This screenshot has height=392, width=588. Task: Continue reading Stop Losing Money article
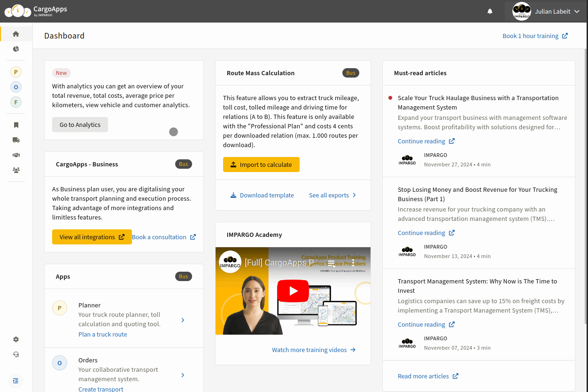(426, 233)
